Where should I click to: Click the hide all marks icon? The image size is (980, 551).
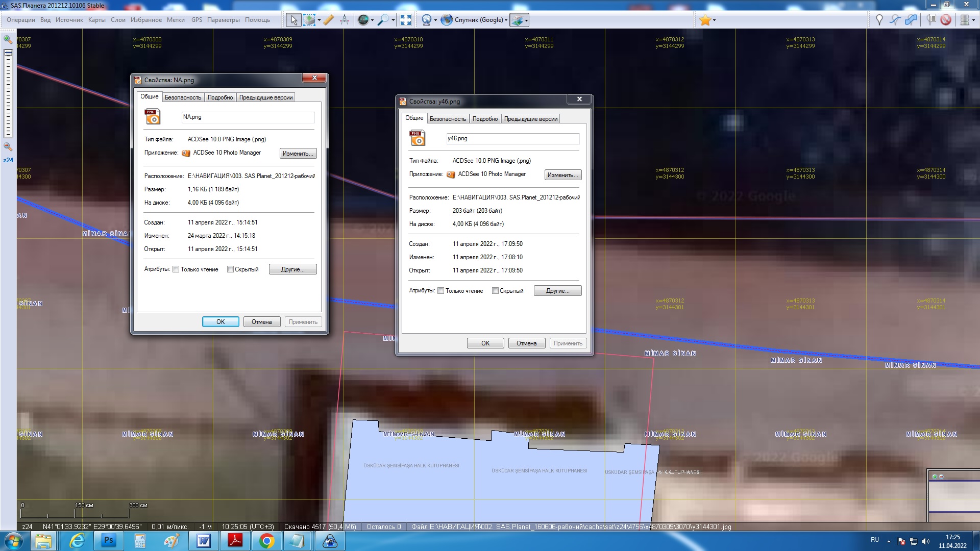[x=946, y=20]
